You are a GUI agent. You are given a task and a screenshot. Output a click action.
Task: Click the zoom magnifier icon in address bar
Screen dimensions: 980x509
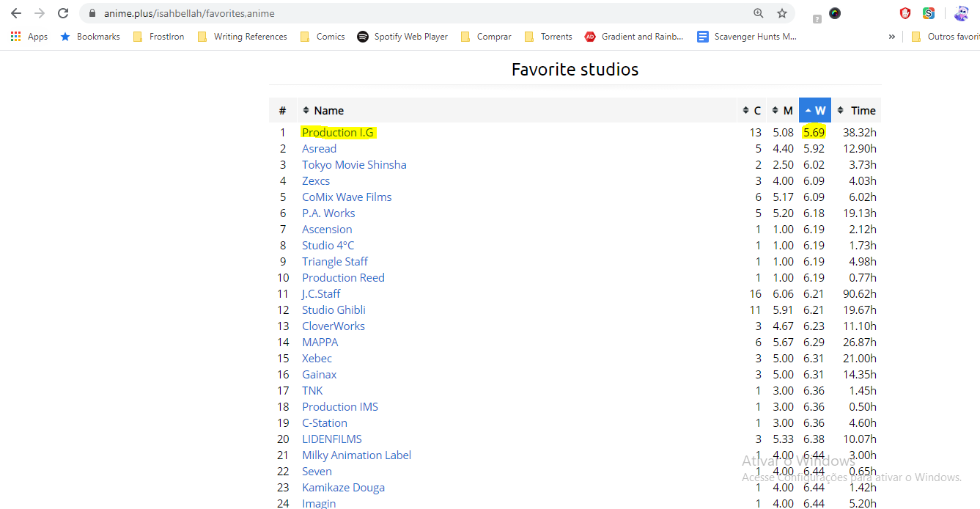(x=759, y=13)
